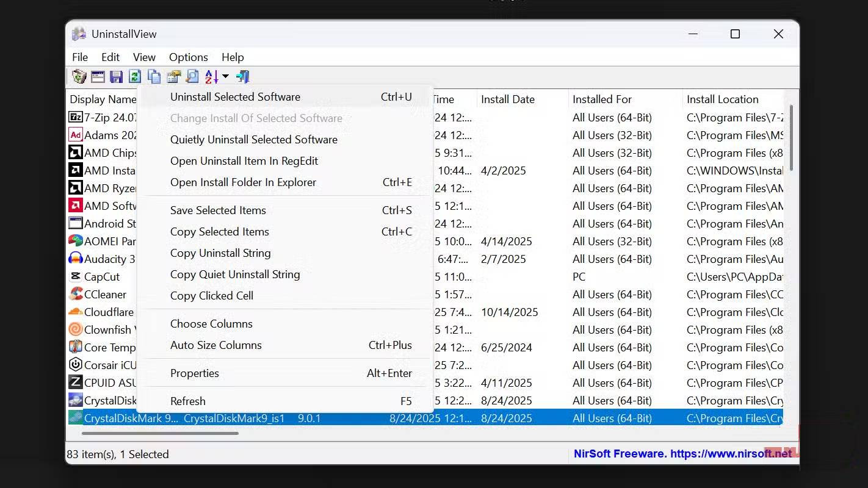Click Copy Uninstall String menu entry
Screen dimensions: 868x488
220,253
